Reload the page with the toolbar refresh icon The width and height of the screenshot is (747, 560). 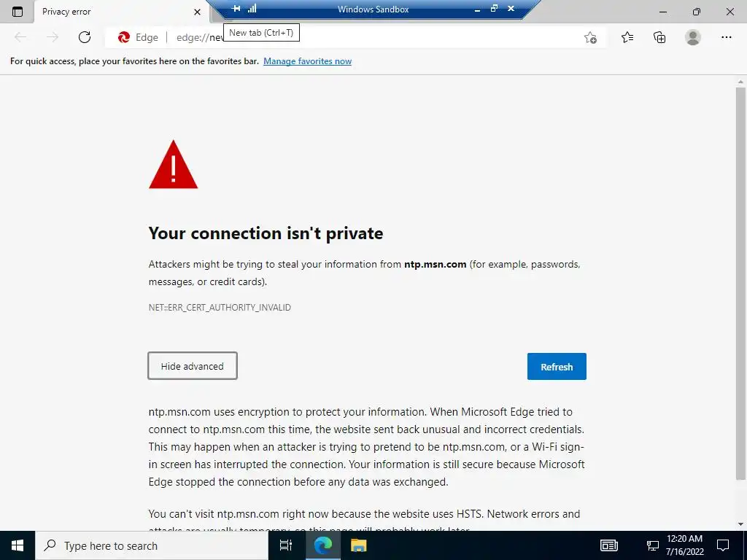(85, 37)
